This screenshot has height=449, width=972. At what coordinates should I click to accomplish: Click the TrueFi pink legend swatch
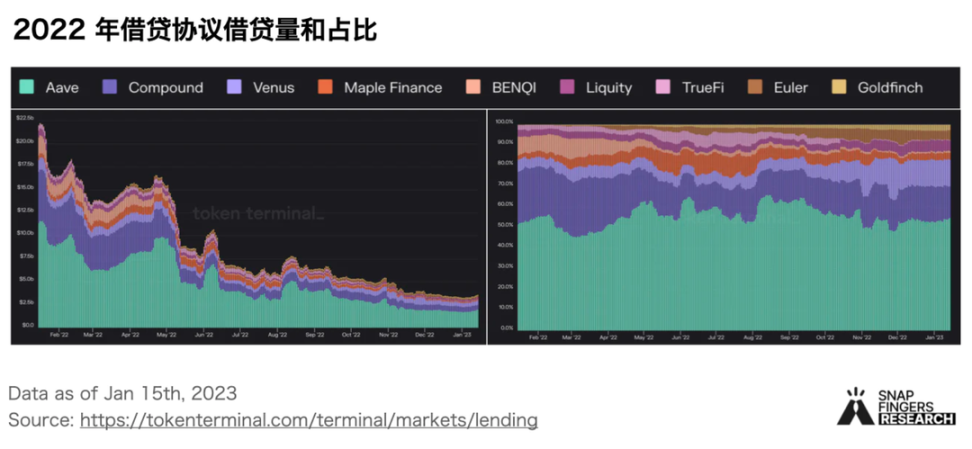pyautogui.click(x=663, y=87)
